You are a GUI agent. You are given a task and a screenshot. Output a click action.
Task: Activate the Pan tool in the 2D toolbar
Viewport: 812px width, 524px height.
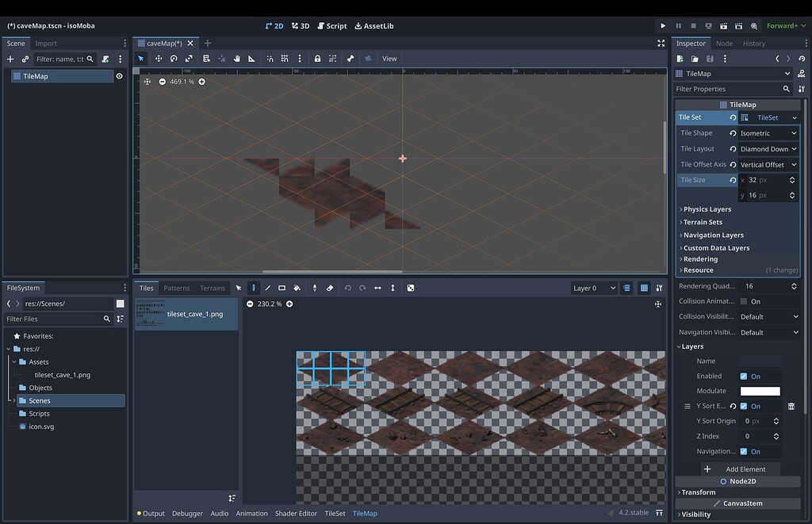point(238,59)
